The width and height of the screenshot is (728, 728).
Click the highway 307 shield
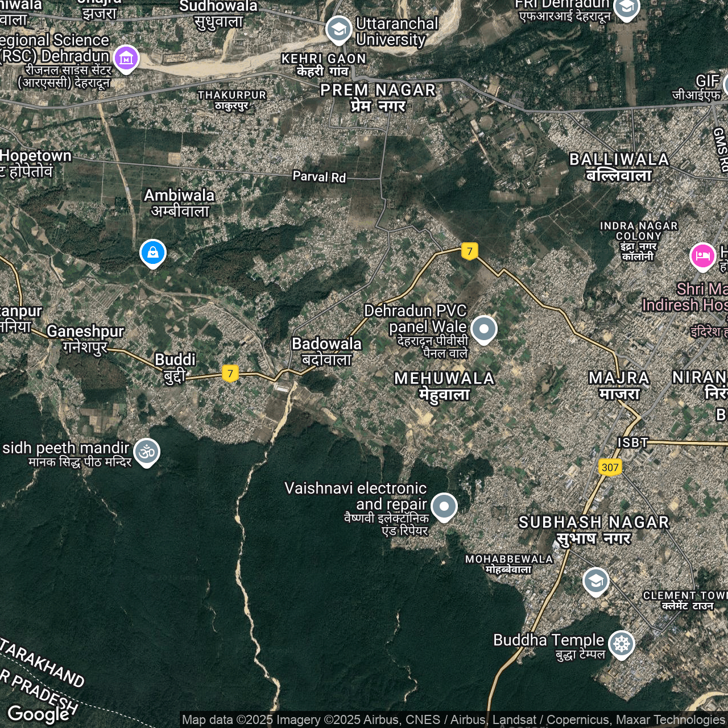(x=610, y=468)
